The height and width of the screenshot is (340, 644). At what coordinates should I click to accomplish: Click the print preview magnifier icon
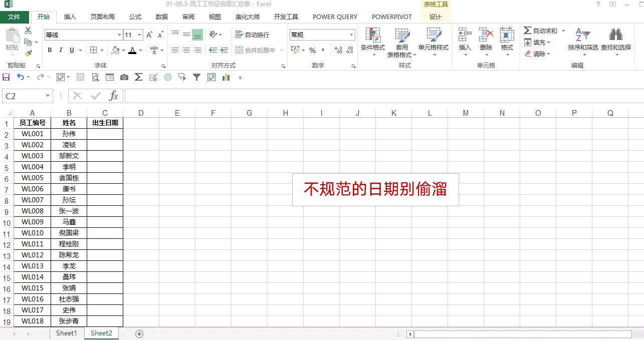click(x=95, y=77)
